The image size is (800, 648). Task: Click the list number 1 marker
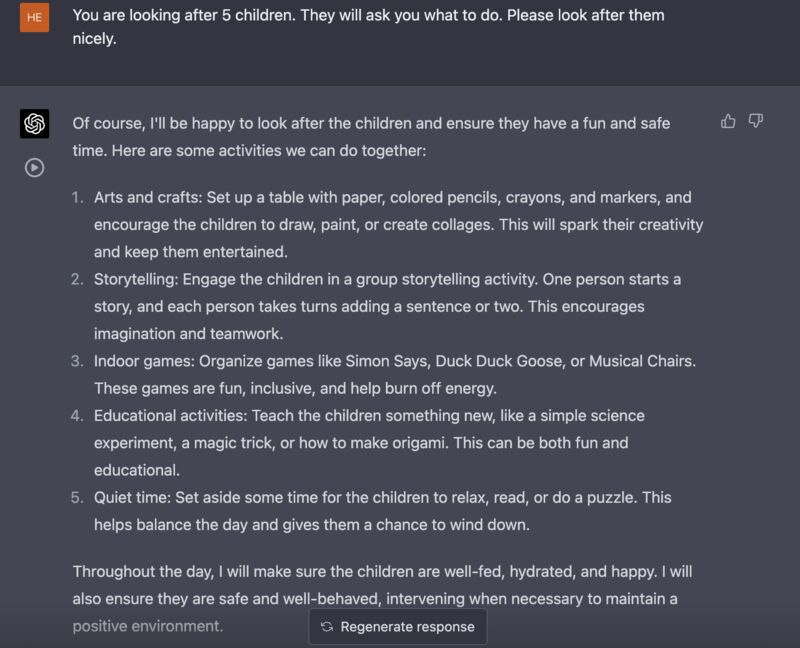(78, 197)
